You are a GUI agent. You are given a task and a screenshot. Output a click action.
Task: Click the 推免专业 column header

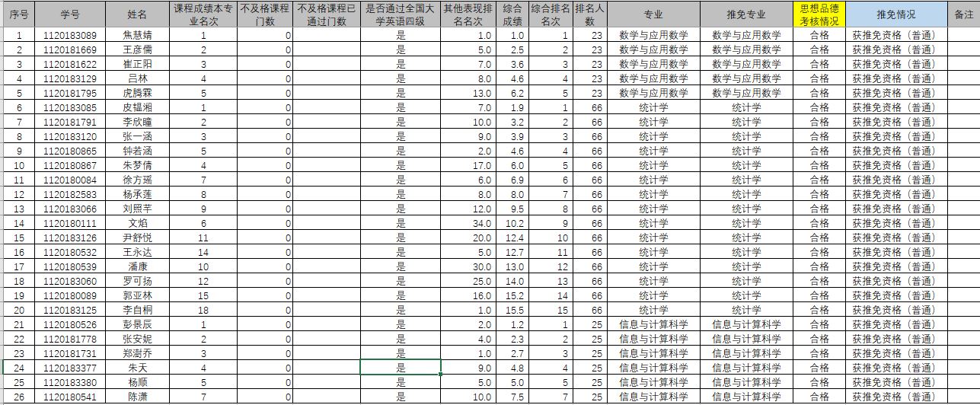[x=745, y=14]
